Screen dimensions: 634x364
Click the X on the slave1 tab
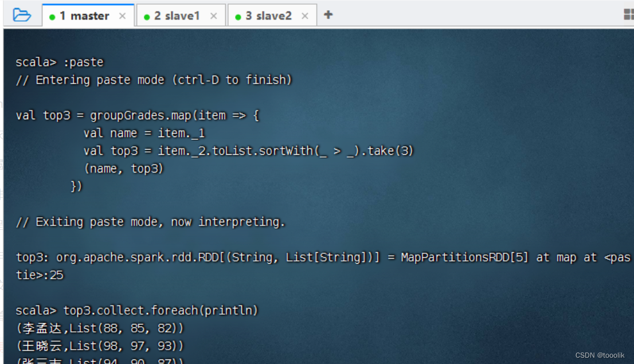(214, 16)
